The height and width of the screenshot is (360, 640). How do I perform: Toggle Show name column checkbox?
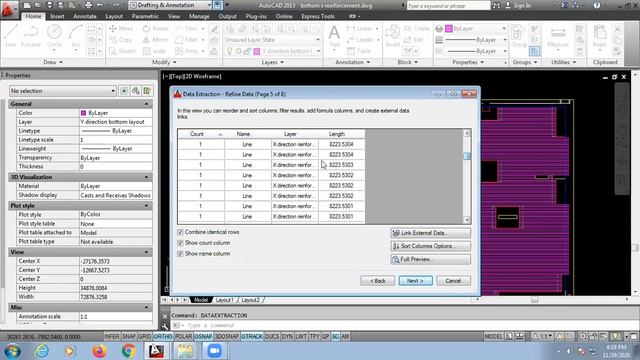tap(180, 253)
